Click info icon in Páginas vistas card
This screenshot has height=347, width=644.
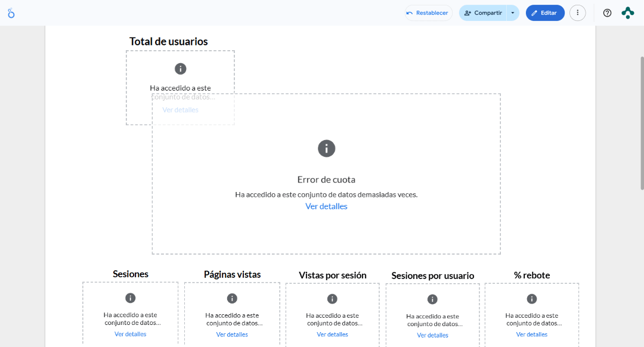point(232,299)
